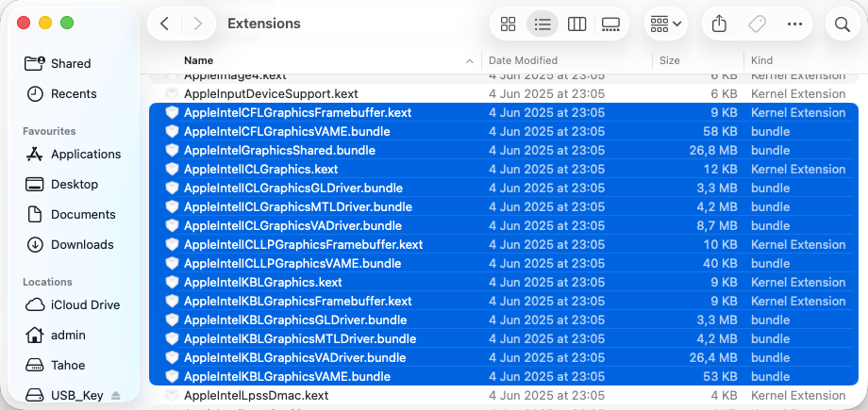Click the icon of AppleInputDeviceSupport.kext
The height and width of the screenshot is (410, 868).
point(172,94)
